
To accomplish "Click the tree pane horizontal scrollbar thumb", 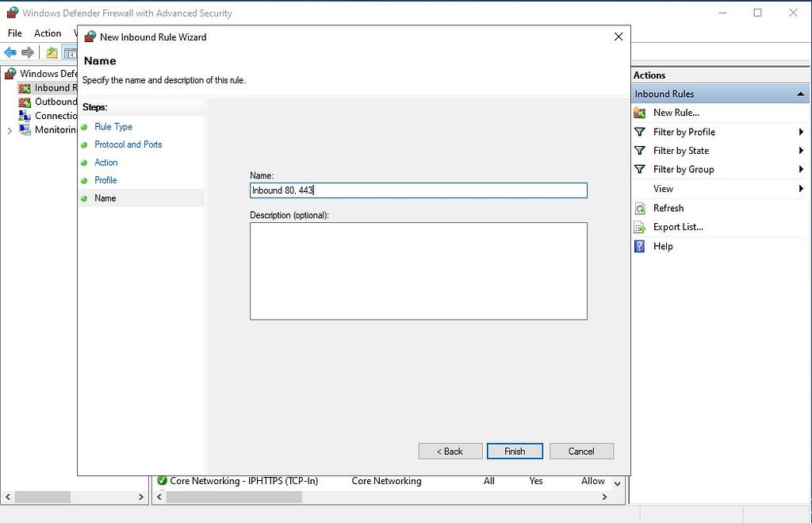I will pos(43,497).
